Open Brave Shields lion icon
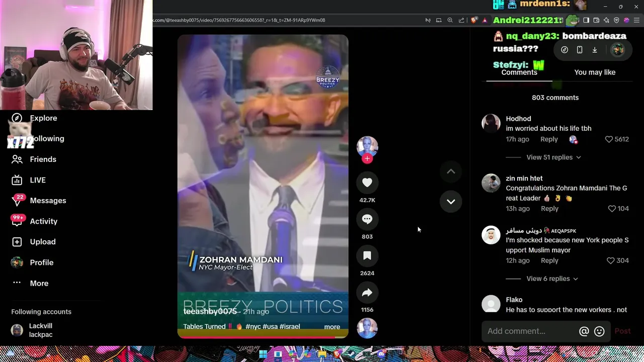Screen dimensions: 644x362 (x=474, y=20)
